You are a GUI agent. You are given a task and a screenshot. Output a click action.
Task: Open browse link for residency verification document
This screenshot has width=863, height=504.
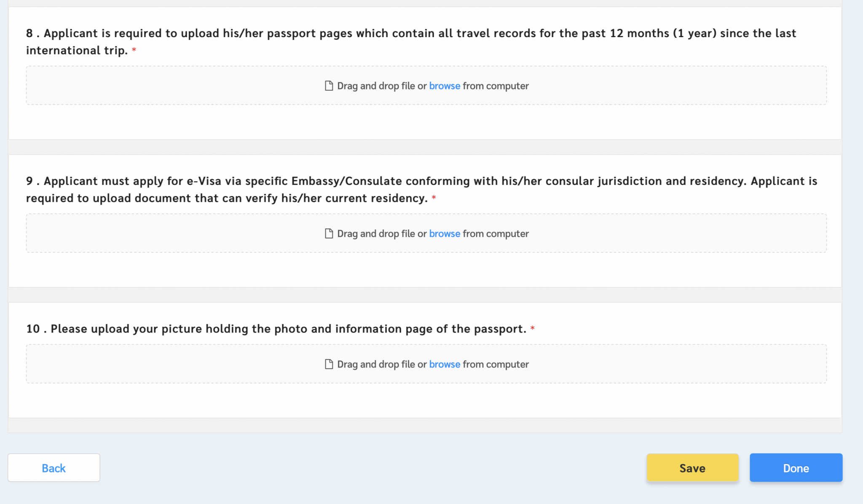point(445,233)
